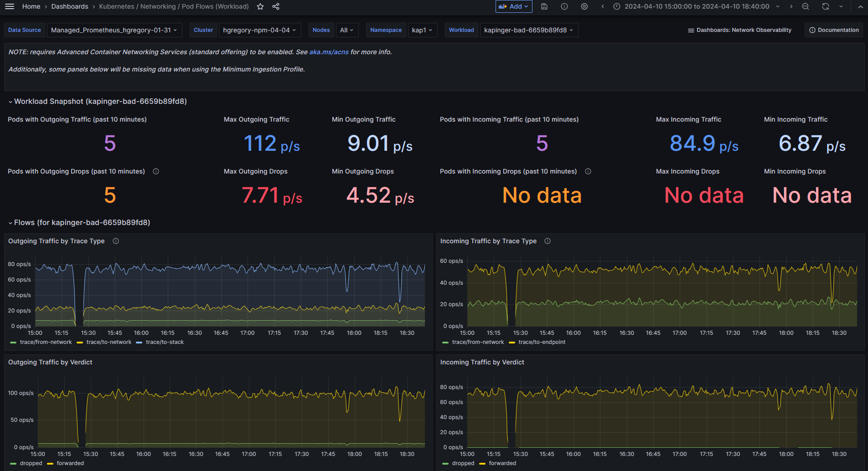Open dashboard settings gear icon
The height and width of the screenshot is (471, 868).
[x=584, y=6]
